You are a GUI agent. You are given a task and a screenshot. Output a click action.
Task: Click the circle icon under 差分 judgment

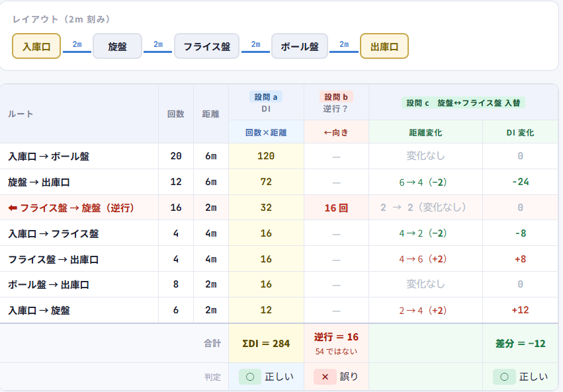coord(504,377)
